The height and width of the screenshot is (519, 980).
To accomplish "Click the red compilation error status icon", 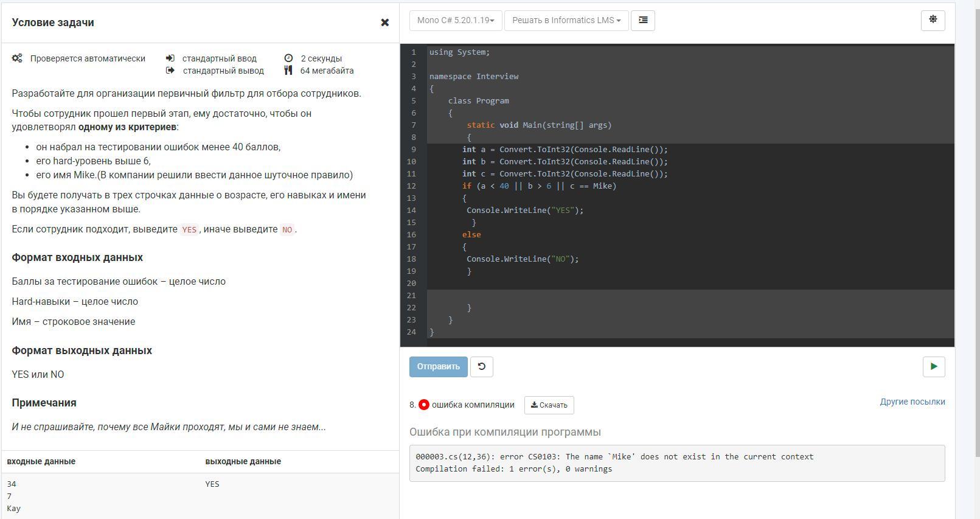I will [x=424, y=405].
